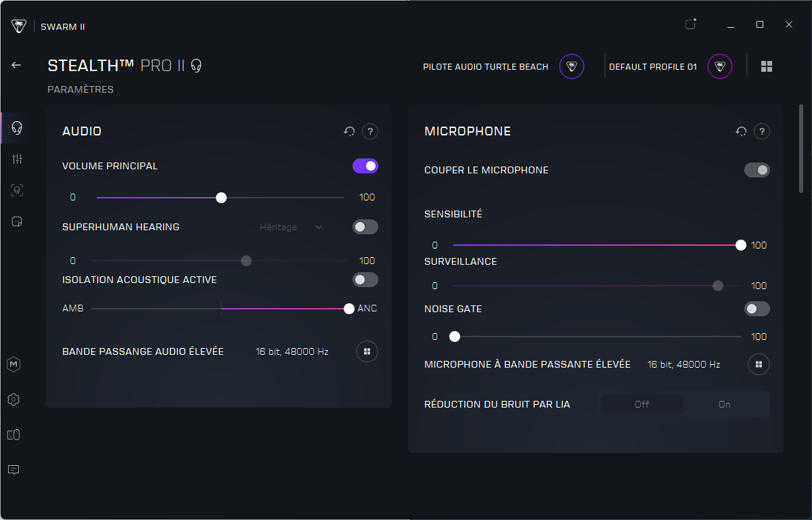Image resolution: width=812 pixels, height=520 pixels.
Task: Close the SWARM II window
Action: pyautogui.click(x=789, y=25)
